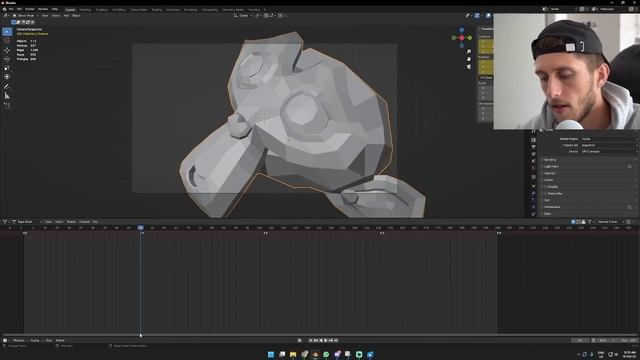Open Performance presets icon
This screenshot has width=640, height=360.
coord(629,207)
